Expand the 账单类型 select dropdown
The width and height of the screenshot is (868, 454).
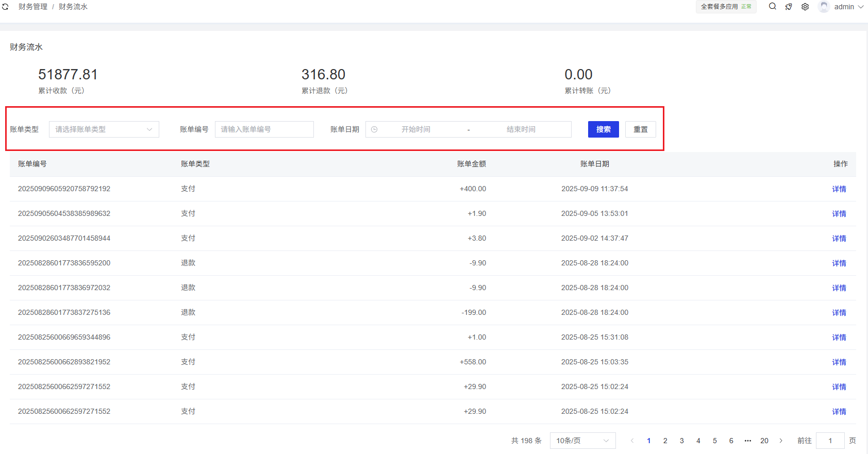[x=104, y=129]
